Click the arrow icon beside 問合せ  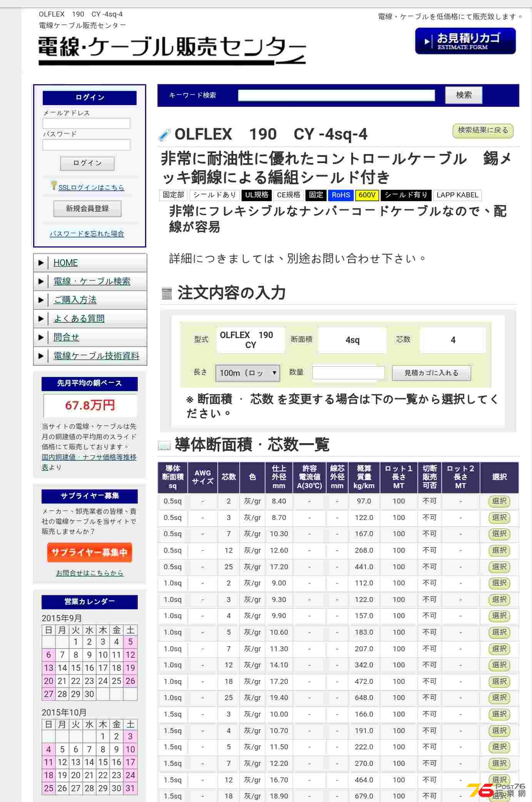[41, 337]
